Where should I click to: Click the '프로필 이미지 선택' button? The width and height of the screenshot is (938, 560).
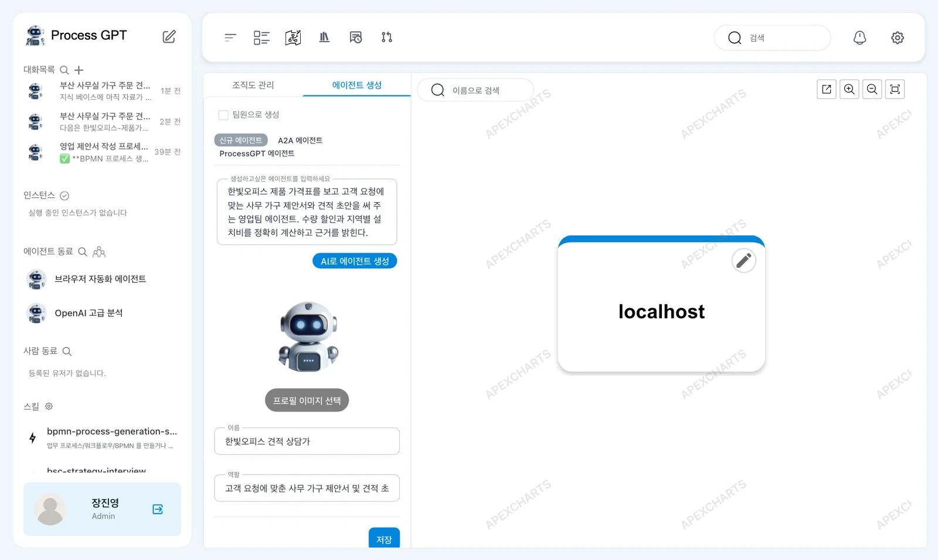tap(307, 400)
